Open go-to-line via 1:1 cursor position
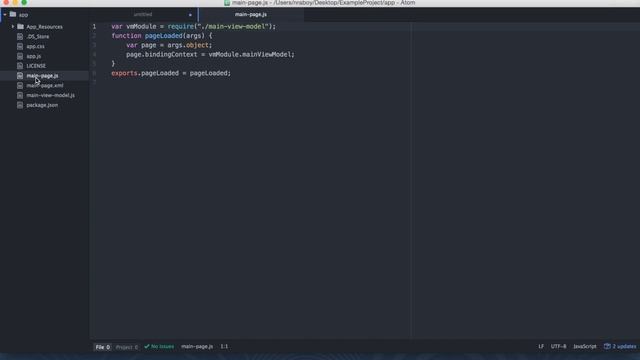This screenshot has height=360, width=640. coord(224,347)
